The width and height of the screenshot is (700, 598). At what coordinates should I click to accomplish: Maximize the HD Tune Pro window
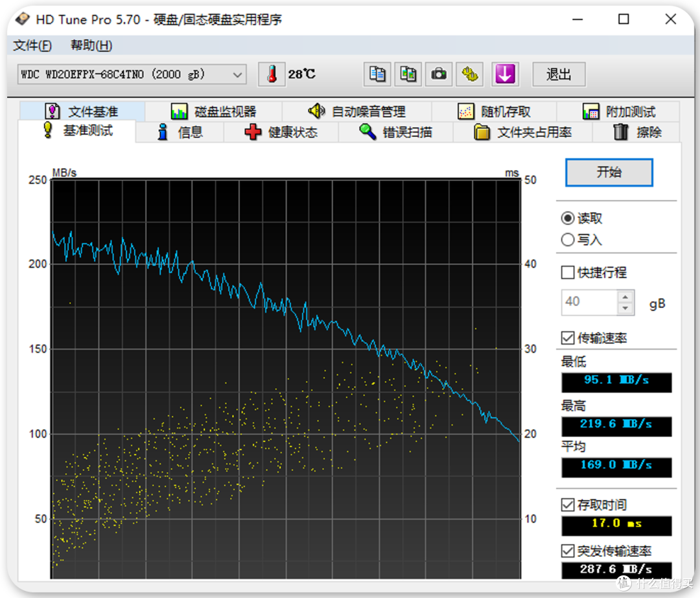pyautogui.click(x=624, y=19)
